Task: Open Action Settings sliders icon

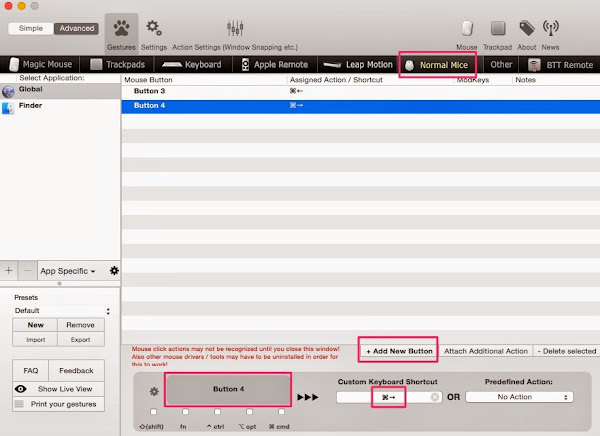Action: (x=235, y=33)
